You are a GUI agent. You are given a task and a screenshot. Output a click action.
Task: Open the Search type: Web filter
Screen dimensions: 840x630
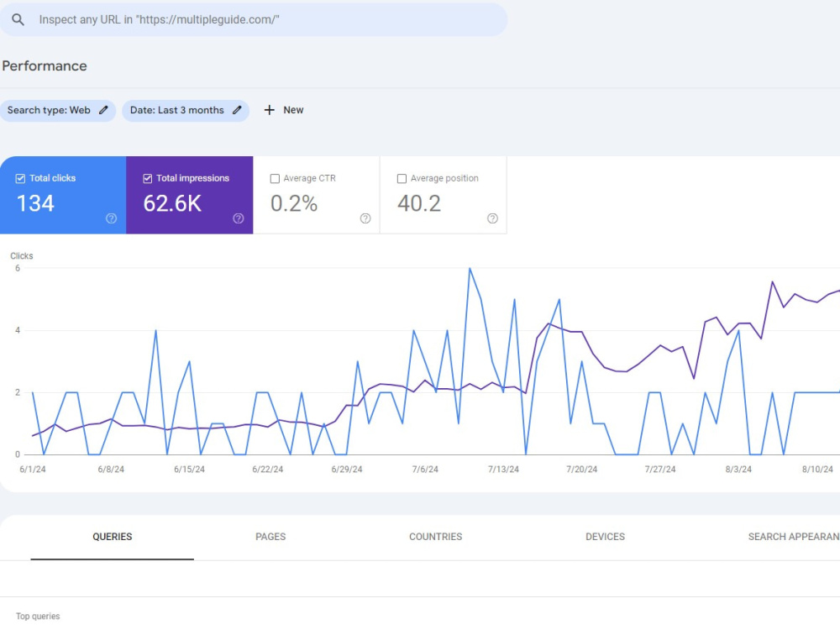coord(57,110)
